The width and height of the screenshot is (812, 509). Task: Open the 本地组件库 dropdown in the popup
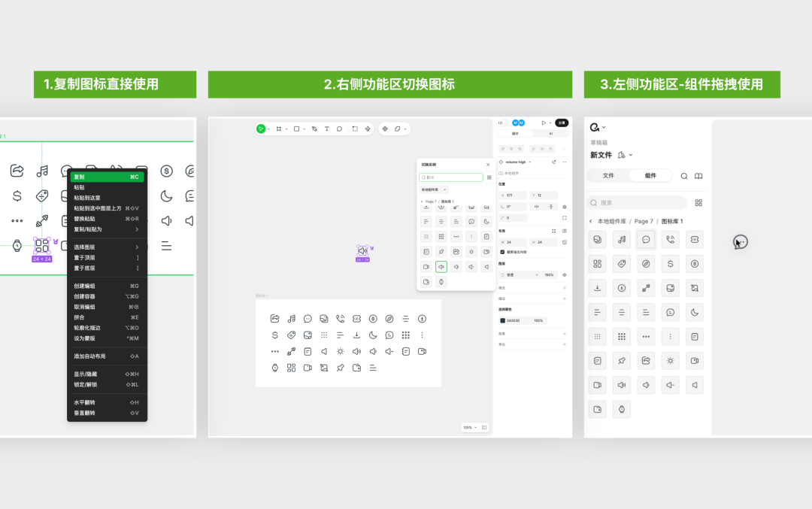click(434, 189)
